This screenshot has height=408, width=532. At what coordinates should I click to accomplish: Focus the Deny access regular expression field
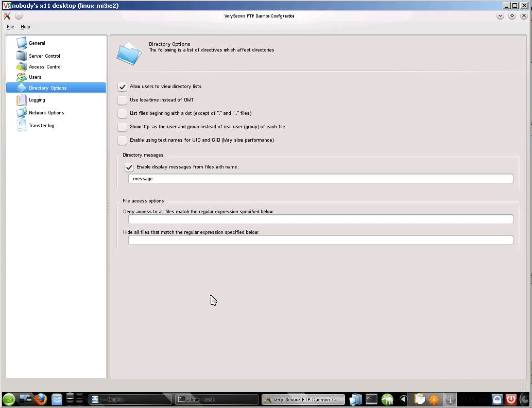(x=321, y=219)
